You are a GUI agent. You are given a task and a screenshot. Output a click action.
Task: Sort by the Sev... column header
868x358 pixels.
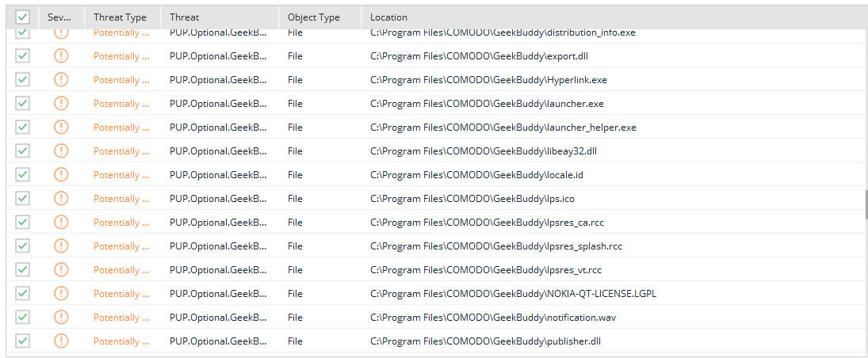(x=62, y=17)
